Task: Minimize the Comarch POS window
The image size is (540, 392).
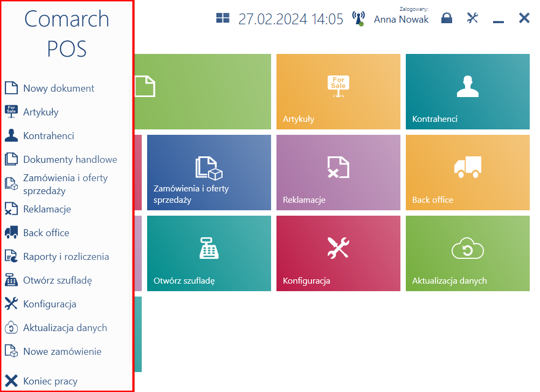Action: click(x=499, y=22)
